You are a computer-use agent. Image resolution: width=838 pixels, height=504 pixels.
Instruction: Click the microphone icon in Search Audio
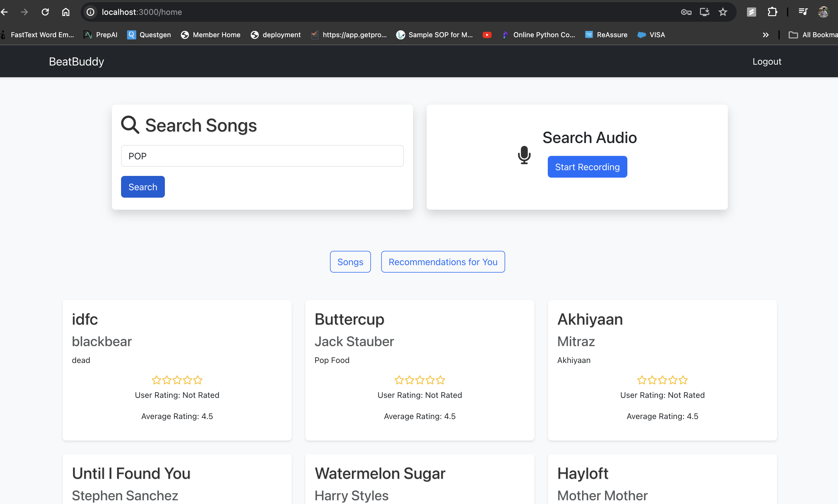click(x=524, y=155)
